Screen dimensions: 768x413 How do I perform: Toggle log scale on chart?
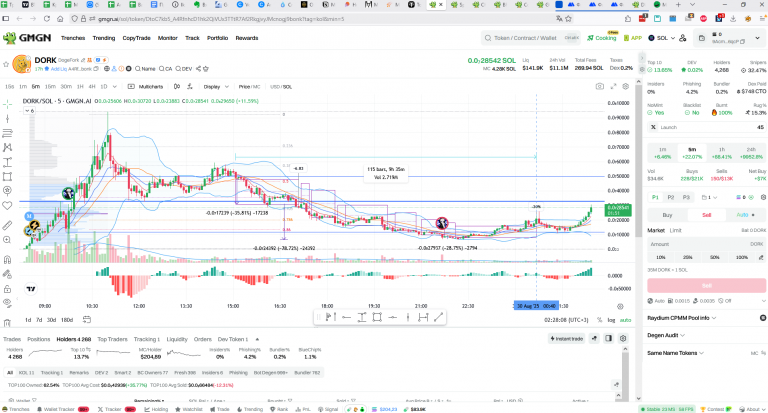click(x=611, y=320)
